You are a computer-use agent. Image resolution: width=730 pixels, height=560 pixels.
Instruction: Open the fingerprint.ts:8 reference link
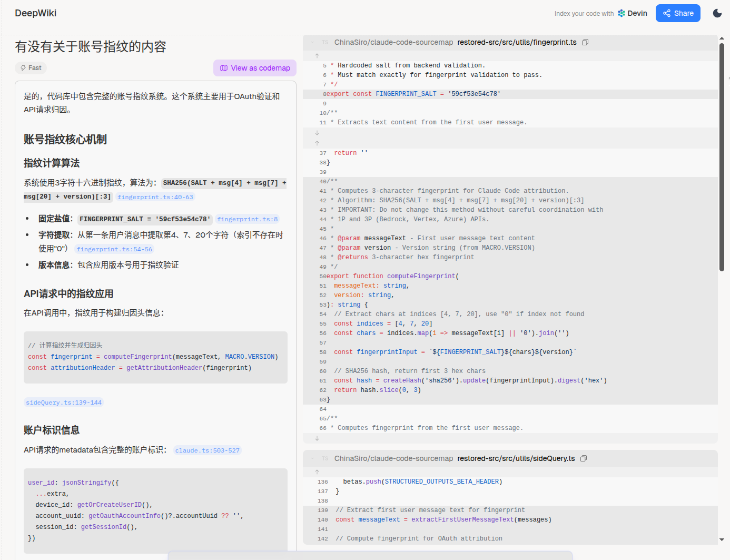click(x=248, y=219)
